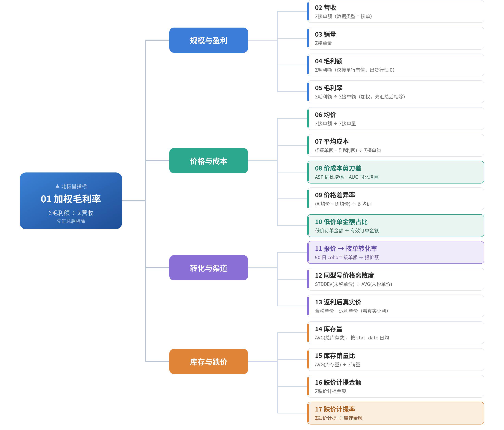The height and width of the screenshot is (430, 504).
Task: Select the root node 01 加权毛利率
Action: (71, 201)
